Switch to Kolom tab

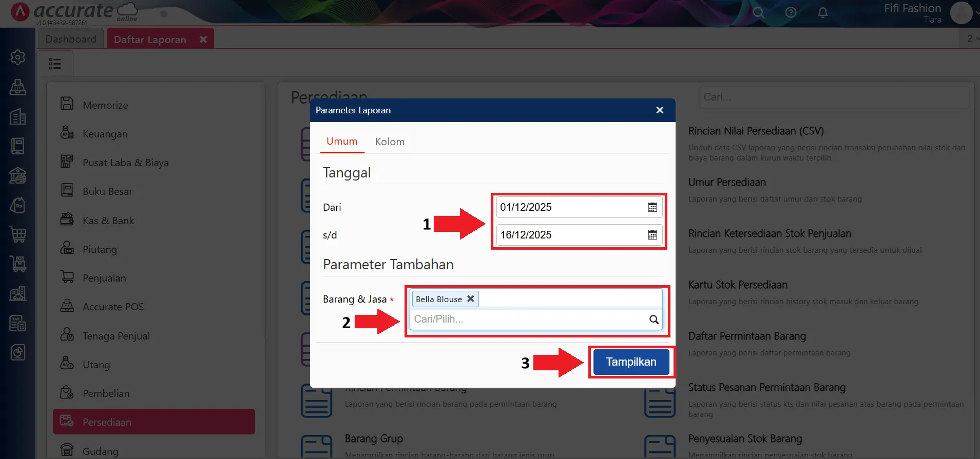pos(390,142)
